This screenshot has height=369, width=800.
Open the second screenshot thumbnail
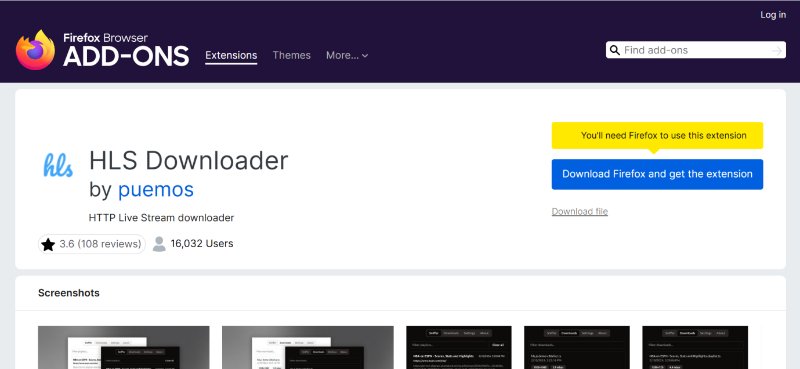coord(308,348)
